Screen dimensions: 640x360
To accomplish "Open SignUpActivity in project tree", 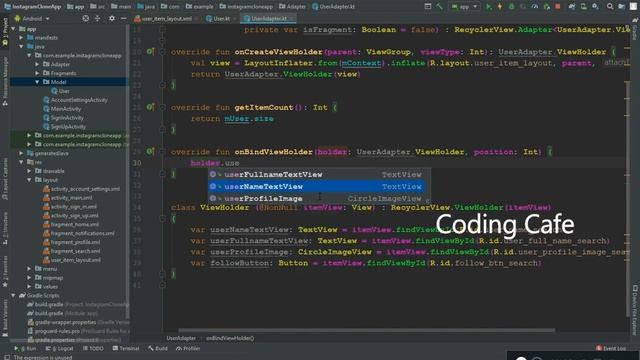I will [64, 127].
